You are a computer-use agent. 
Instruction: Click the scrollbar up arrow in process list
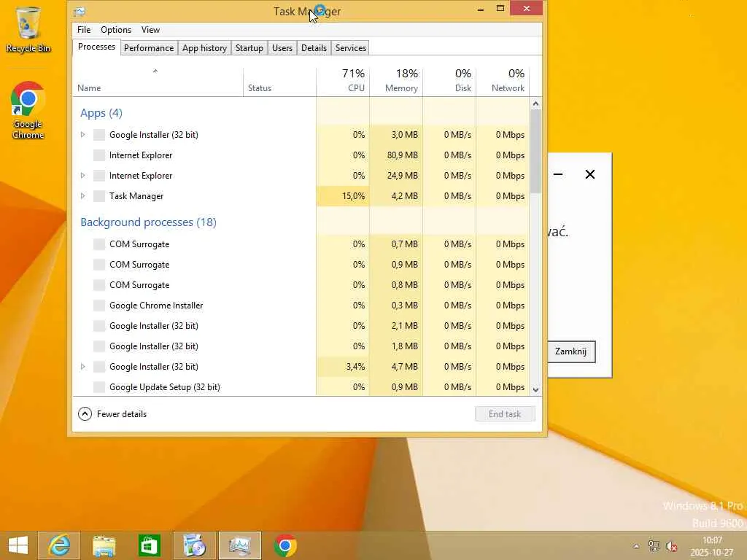pos(535,104)
